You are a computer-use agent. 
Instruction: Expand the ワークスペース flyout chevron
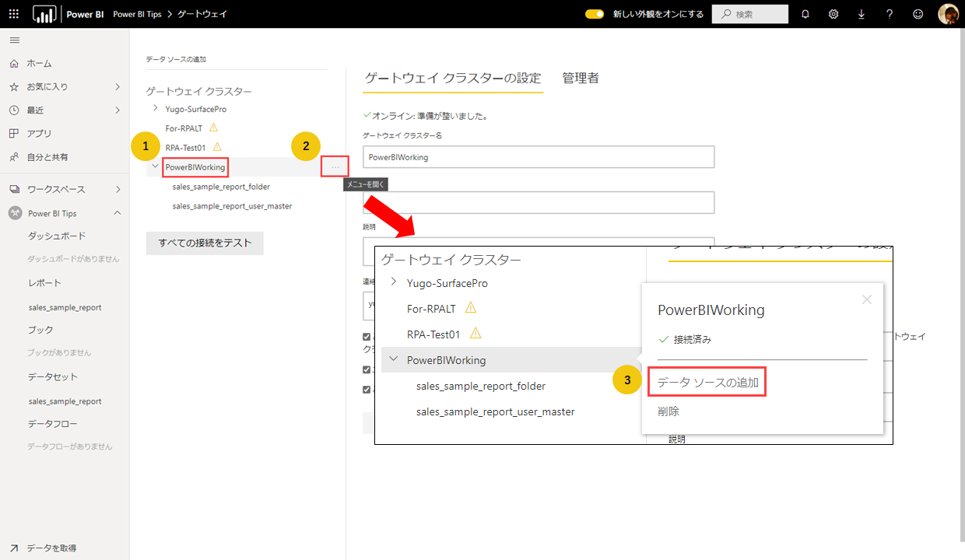pos(118,189)
